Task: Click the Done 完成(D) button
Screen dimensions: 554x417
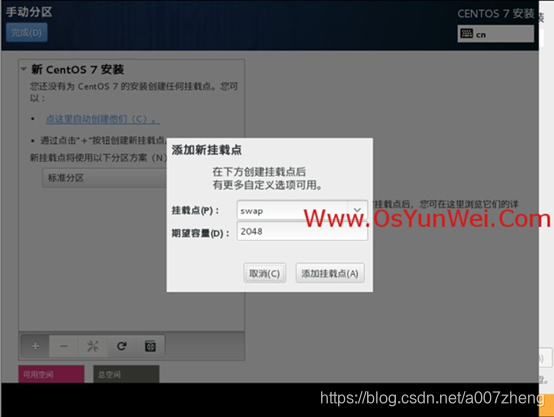Action: coord(26,33)
